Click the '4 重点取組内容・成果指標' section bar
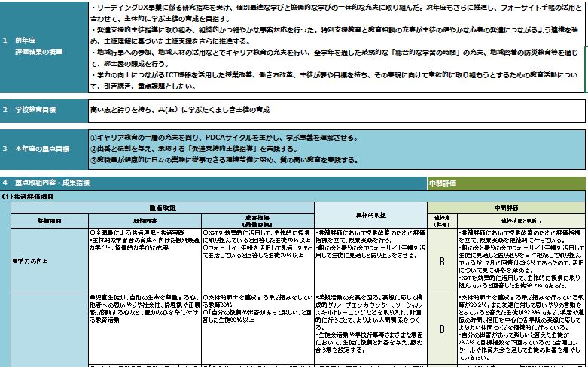The height and width of the screenshot is (367, 588). click(214, 183)
